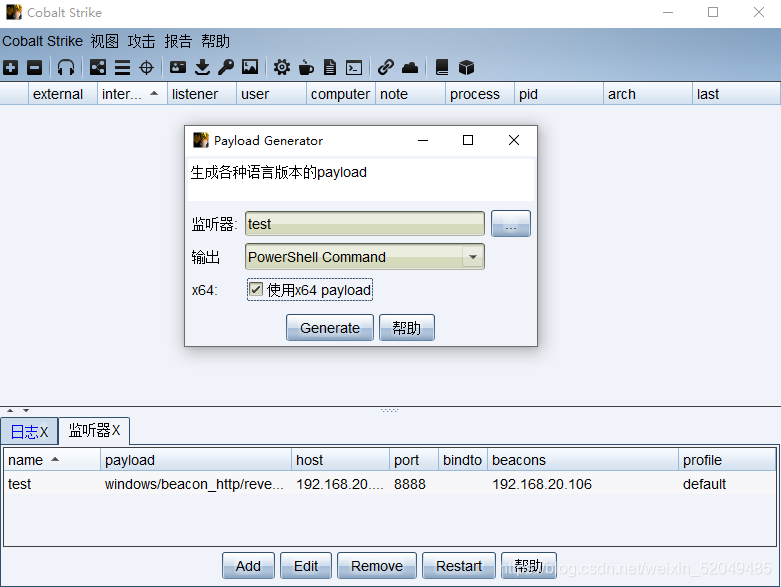Click help button below the listeners table
This screenshot has width=781, height=587.
[528, 566]
